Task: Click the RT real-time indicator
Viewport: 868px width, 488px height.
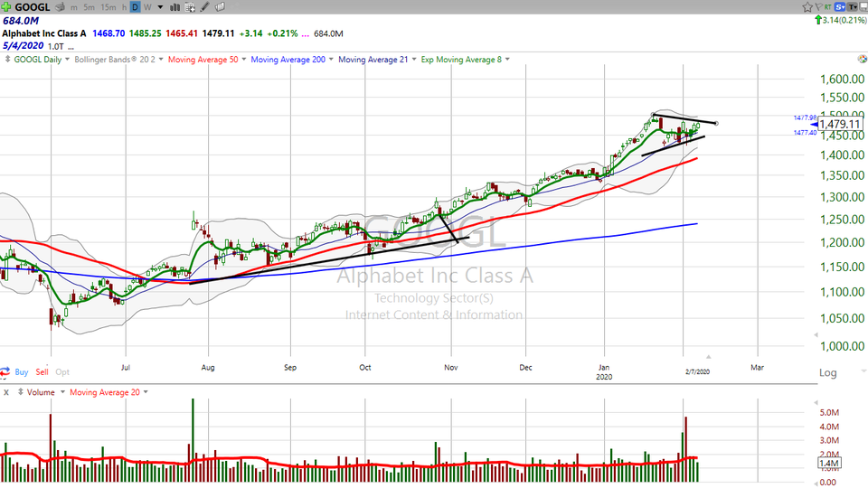Action: [x=828, y=7]
